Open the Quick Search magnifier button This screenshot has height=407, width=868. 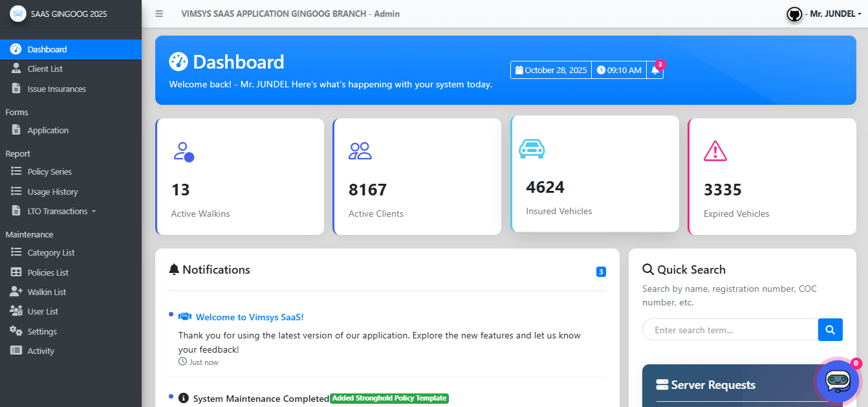[x=830, y=329]
